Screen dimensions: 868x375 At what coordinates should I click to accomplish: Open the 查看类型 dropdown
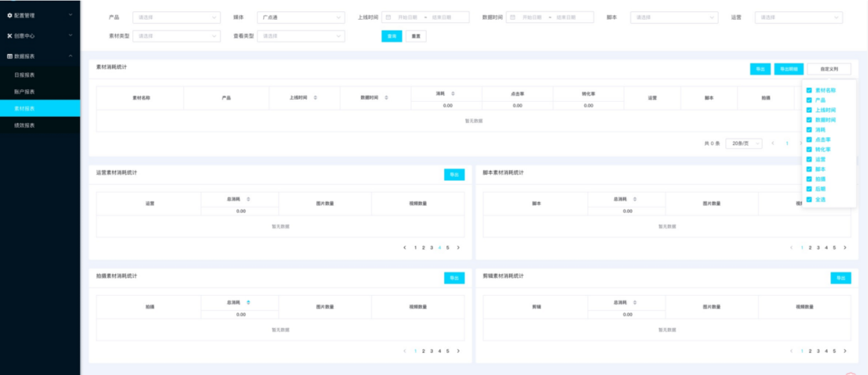(301, 36)
